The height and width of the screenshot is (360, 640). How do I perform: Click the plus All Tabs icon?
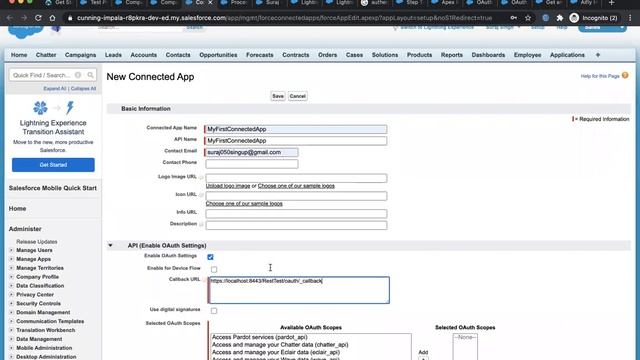pyautogui.click(x=598, y=55)
